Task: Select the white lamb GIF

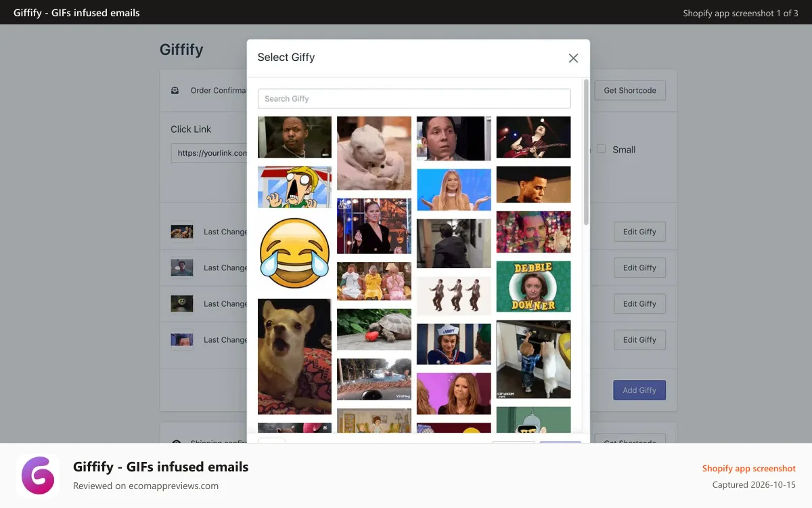Action: (x=374, y=153)
